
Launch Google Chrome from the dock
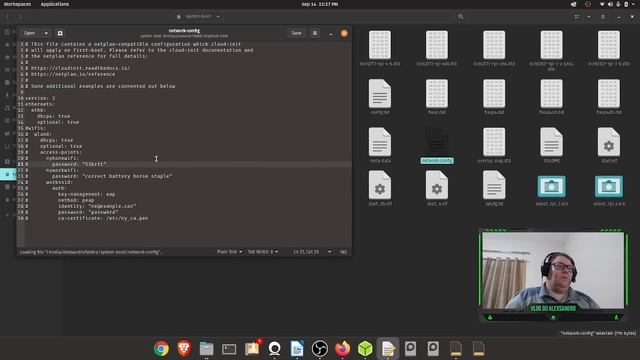[161, 349]
